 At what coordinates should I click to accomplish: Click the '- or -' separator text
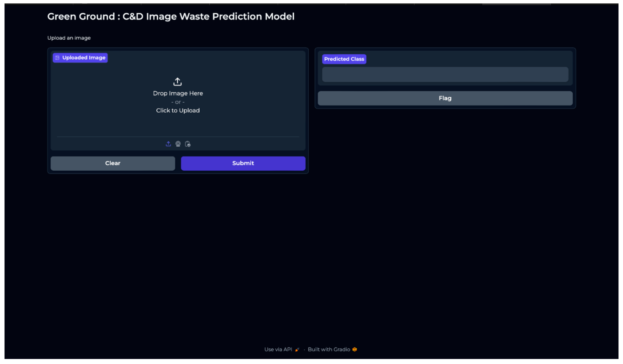click(x=178, y=102)
